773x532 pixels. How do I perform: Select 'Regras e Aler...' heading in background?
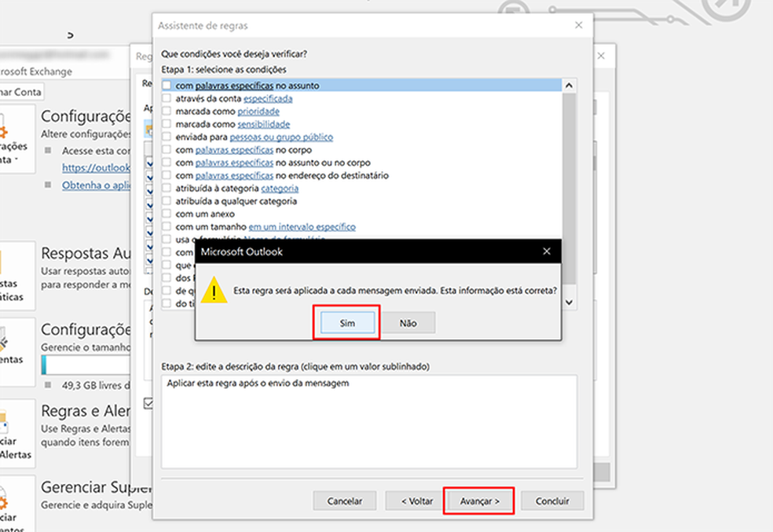tap(86, 411)
